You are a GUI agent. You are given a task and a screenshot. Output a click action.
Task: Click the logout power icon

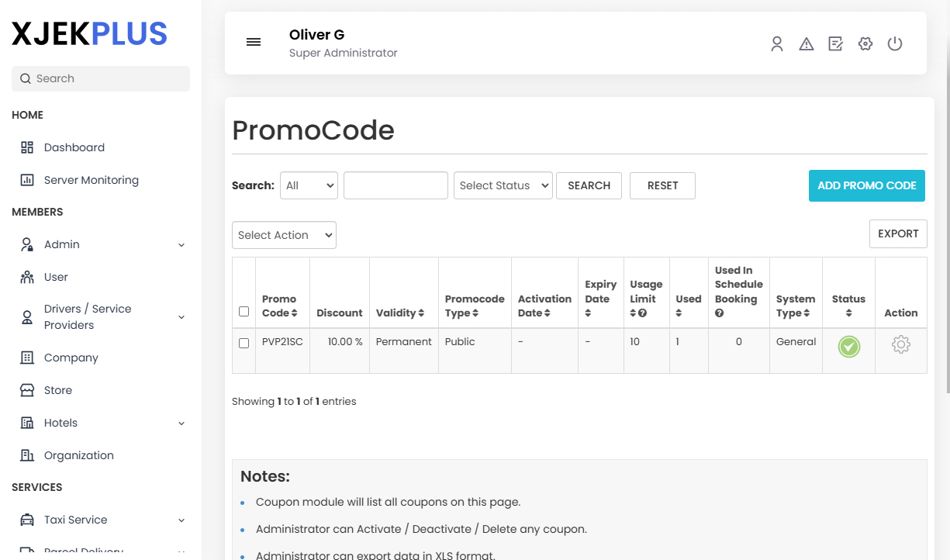[895, 43]
